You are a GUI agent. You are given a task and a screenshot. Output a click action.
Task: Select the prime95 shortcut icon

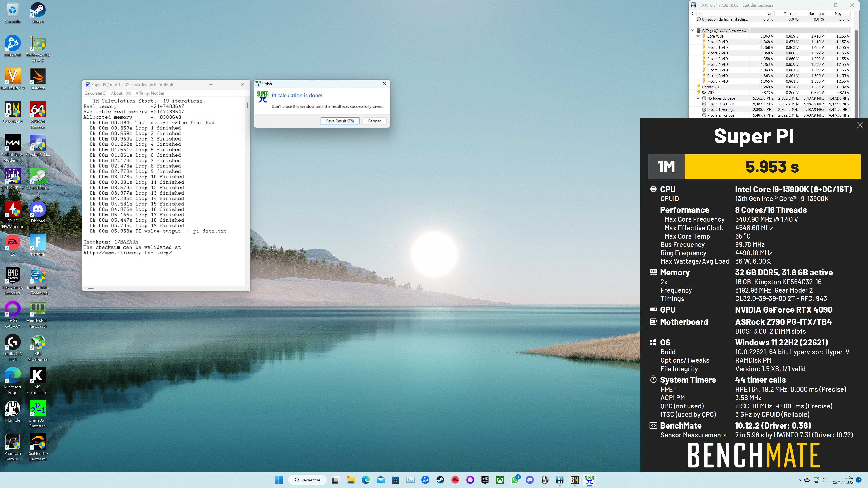[38, 414]
